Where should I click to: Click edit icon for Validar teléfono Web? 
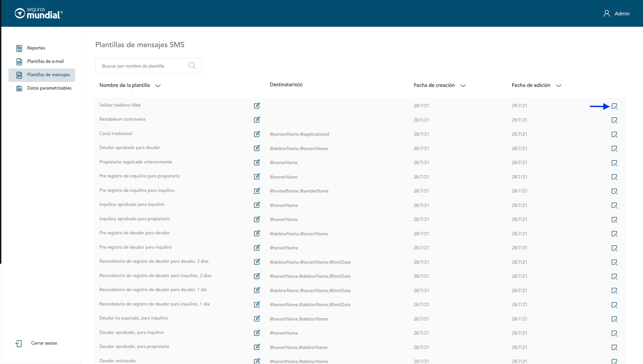tap(257, 106)
